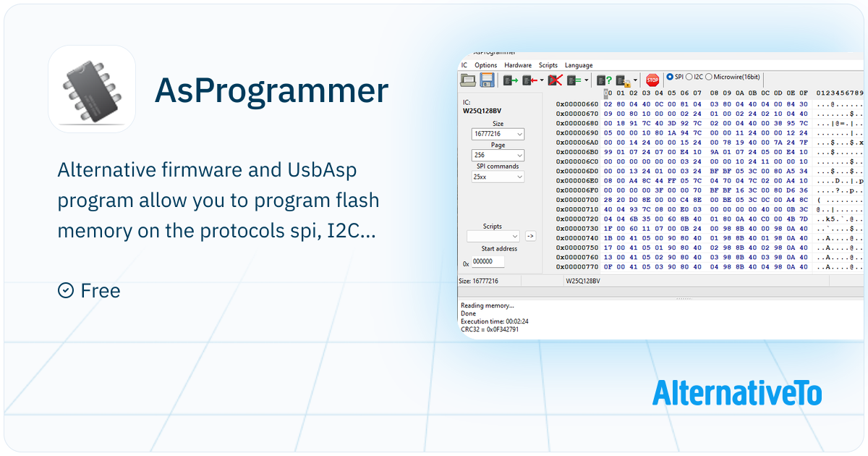Screen dimensions: 868x456
Task: Select hex row at address 0x00000680
Action: (x=710, y=123)
